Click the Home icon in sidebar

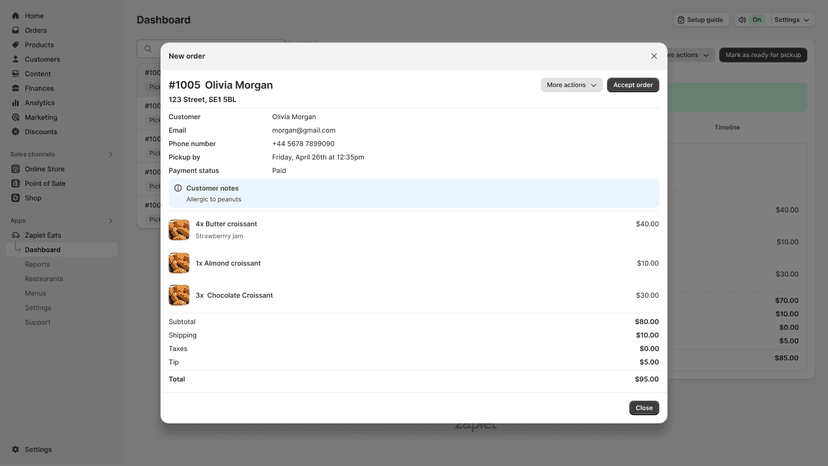(x=15, y=16)
